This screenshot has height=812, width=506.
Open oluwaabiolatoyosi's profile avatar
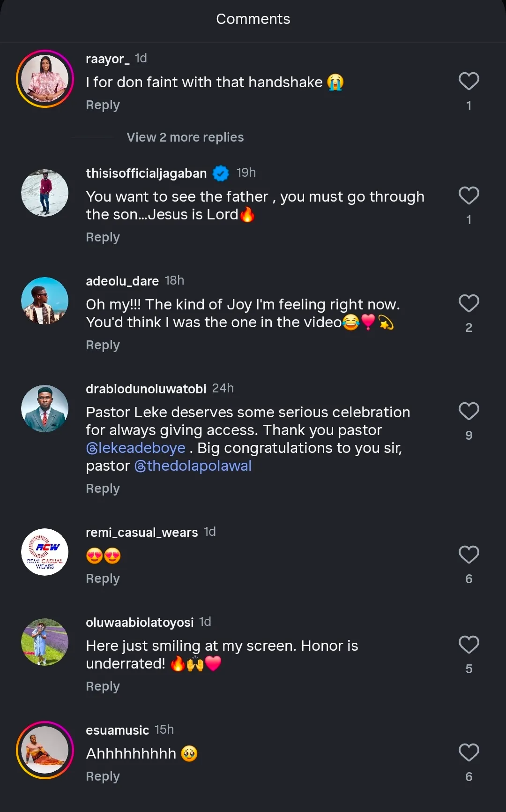tap(45, 642)
